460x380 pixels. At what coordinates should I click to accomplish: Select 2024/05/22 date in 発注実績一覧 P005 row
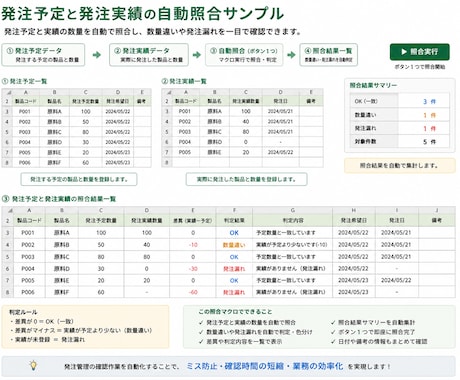(280, 152)
